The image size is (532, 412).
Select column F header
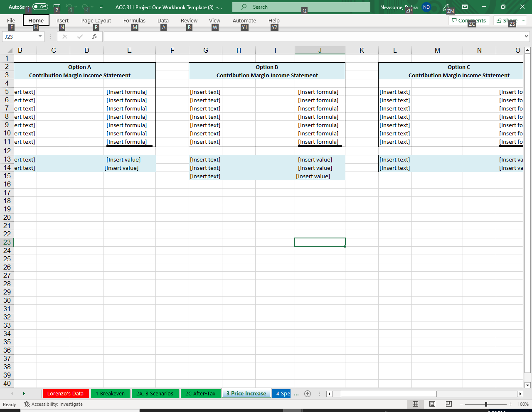tap(172, 50)
